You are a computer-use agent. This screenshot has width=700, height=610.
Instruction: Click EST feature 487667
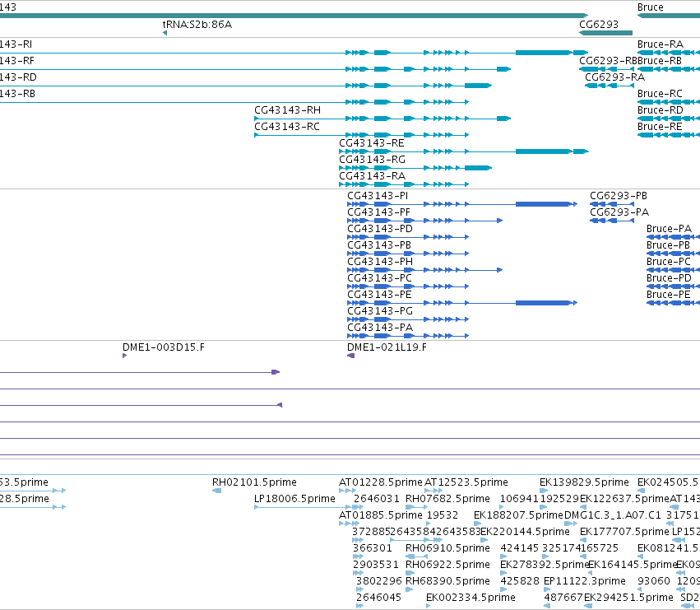563,598
